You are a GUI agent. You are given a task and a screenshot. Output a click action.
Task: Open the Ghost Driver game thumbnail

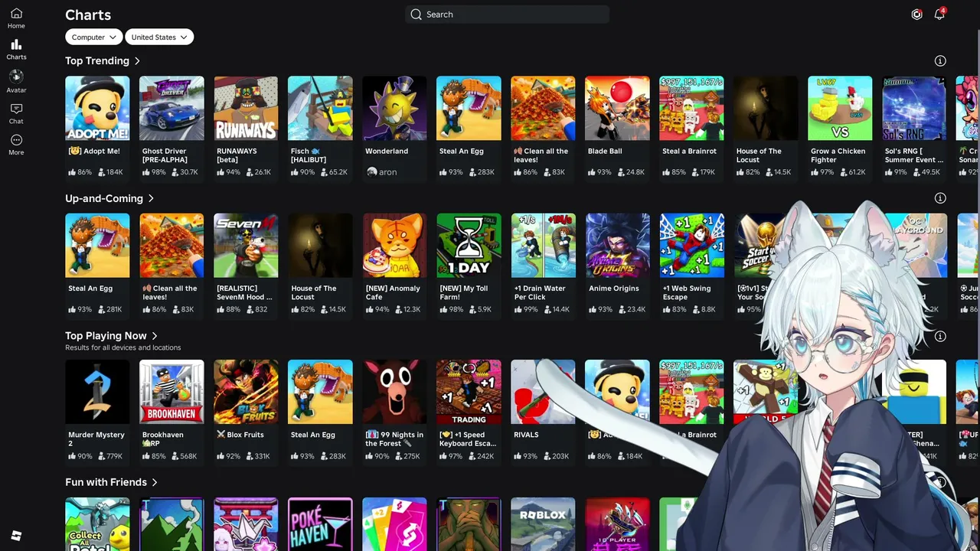[x=171, y=108]
